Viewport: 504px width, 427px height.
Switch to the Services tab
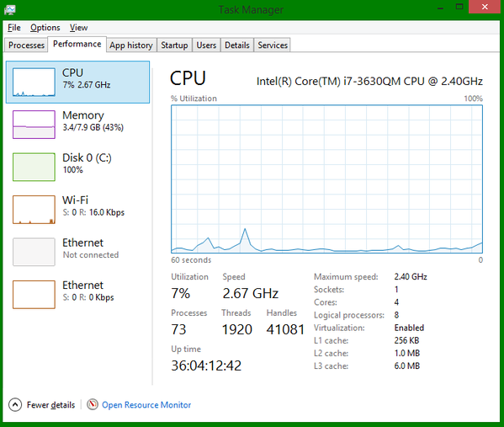(273, 45)
